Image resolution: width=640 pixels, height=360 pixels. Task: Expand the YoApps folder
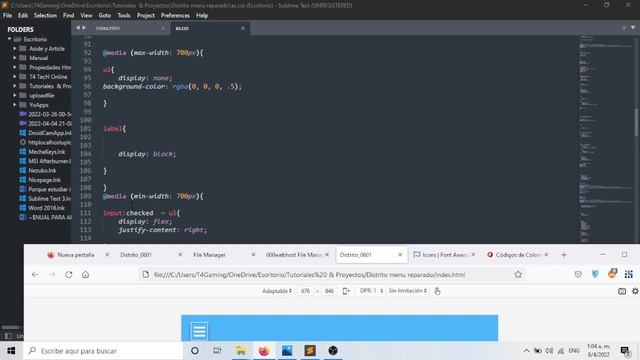pyautogui.click(x=14, y=105)
